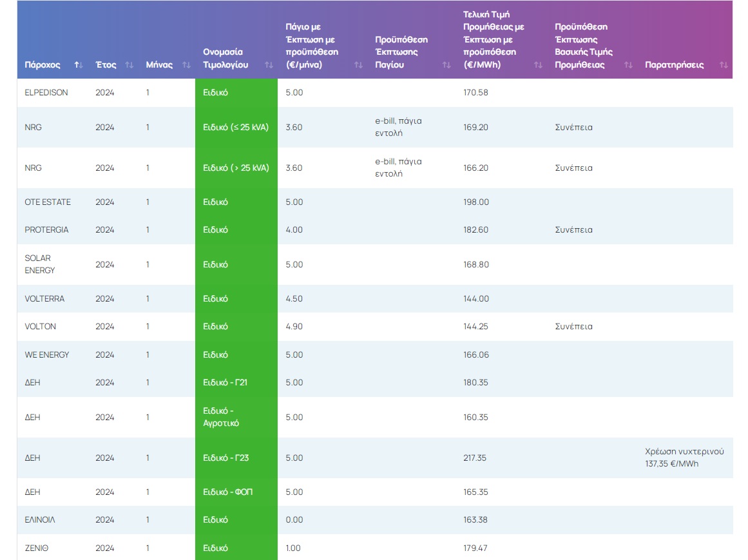748x560 pixels.
Task: Click sort icon for Πάγιο με Έκπτωση column
Action: tap(358, 65)
